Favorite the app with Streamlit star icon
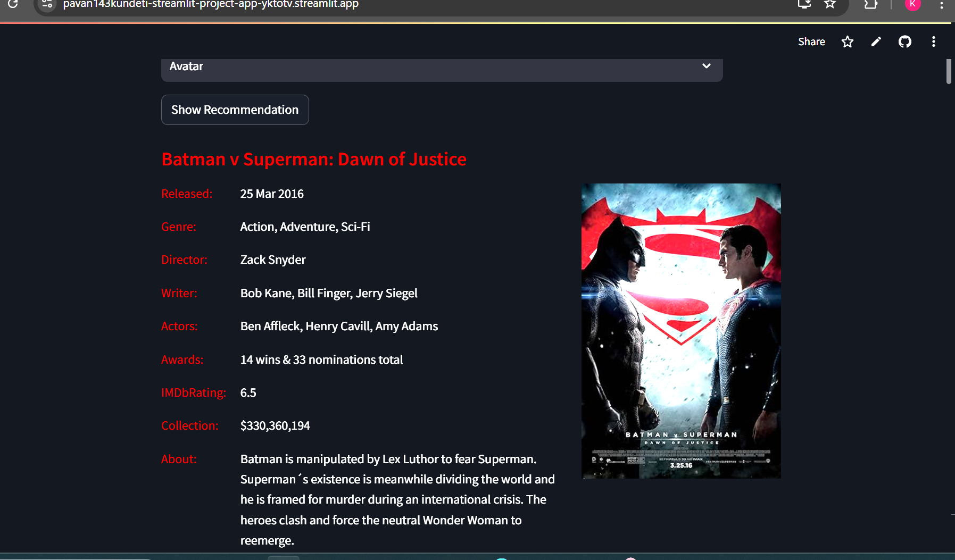This screenshot has height=560, width=955. pyautogui.click(x=848, y=41)
